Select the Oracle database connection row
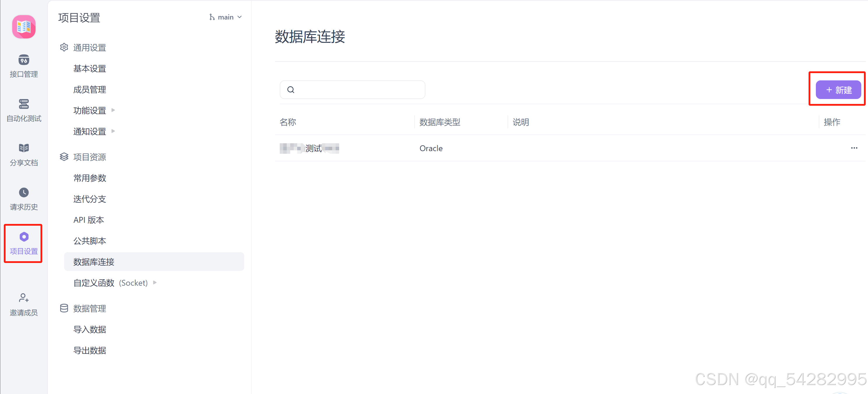Viewport: 868px width, 394px height. (431, 148)
